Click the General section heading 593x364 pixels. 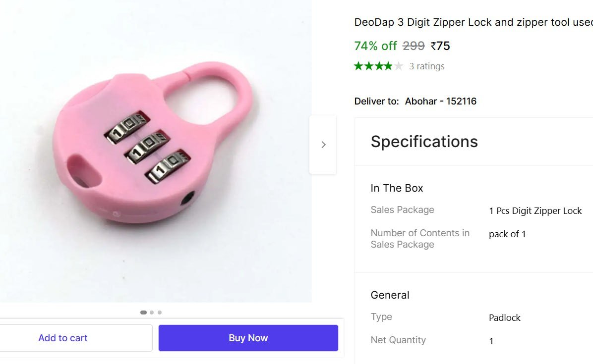(x=390, y=295)
